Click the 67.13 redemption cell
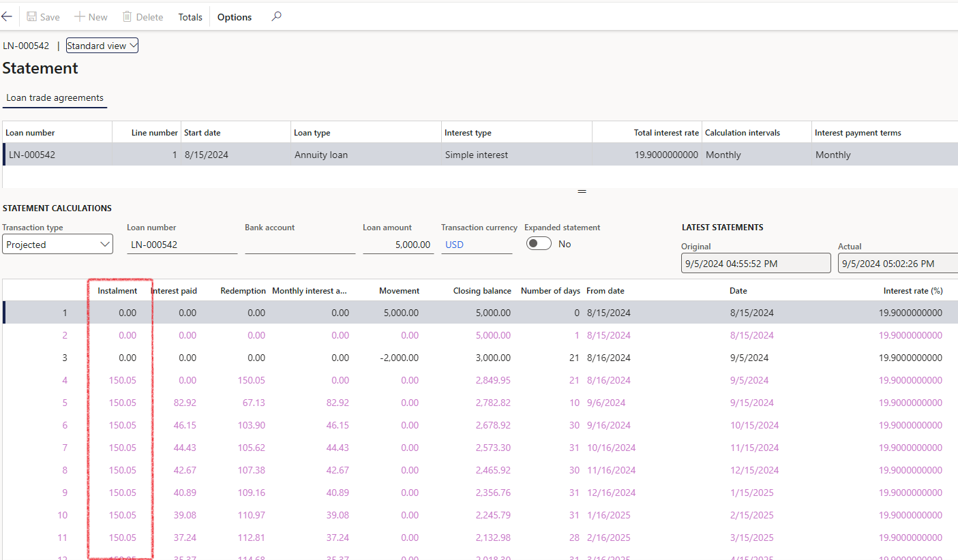Viewport: 958px width, 560px height. coord(254,403)
